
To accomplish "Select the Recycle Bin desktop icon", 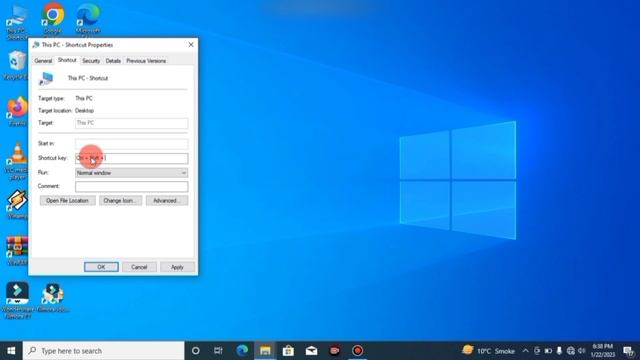I will tap(16, 65).
